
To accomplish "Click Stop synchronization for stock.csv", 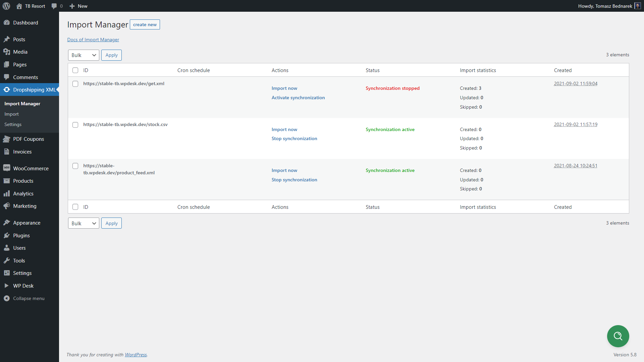I will (x=294, y=138).
